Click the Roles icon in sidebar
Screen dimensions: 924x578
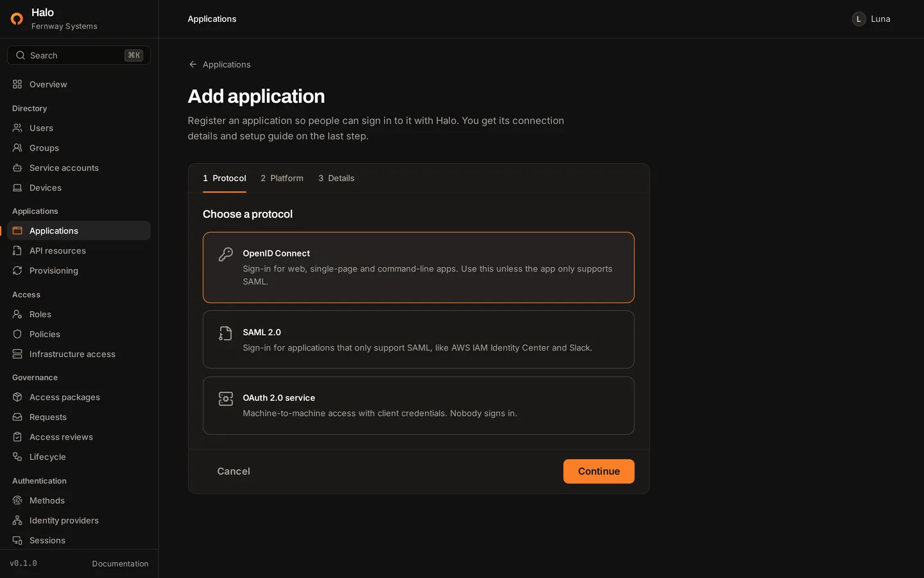17,314
